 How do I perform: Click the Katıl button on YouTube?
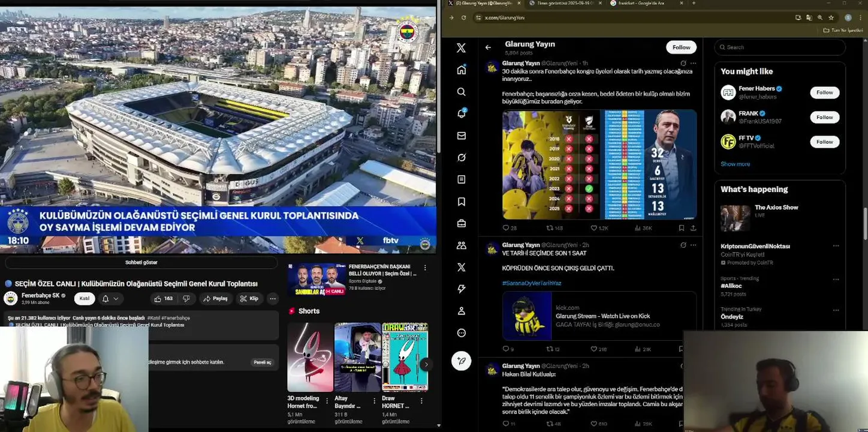pyautogui.click(x=85, y=298)
